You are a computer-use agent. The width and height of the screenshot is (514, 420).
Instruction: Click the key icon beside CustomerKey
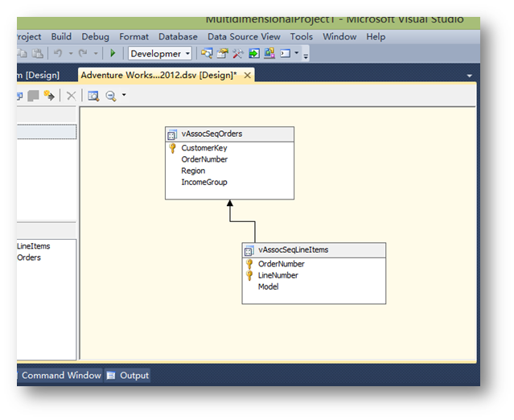pyautogui.click(x=172, y=148)
